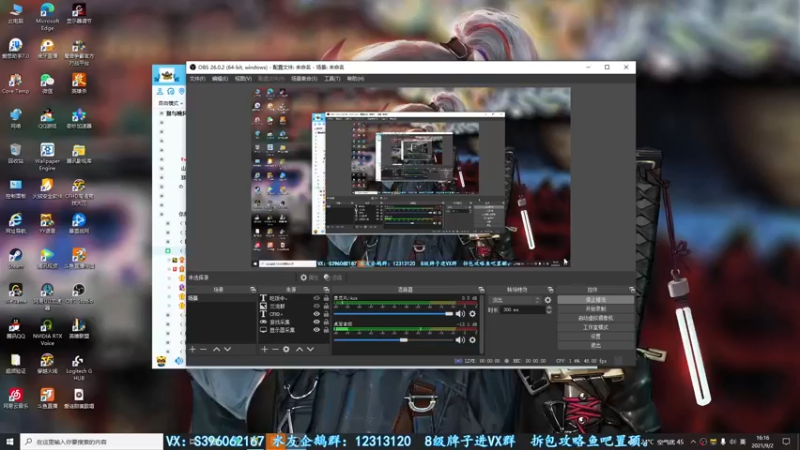
Task: Click the Start Recording button
Action: coord(595,309)
